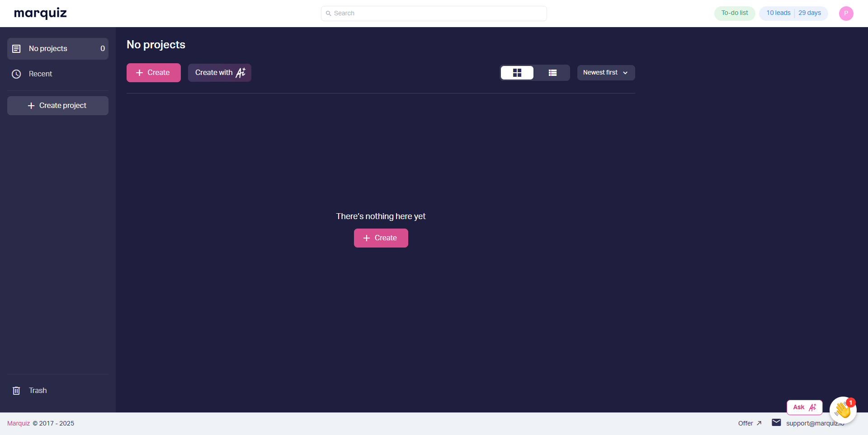Click Create project in the sidebar
The height and width of the screenshot is (435, 868).
coord(57,106)
